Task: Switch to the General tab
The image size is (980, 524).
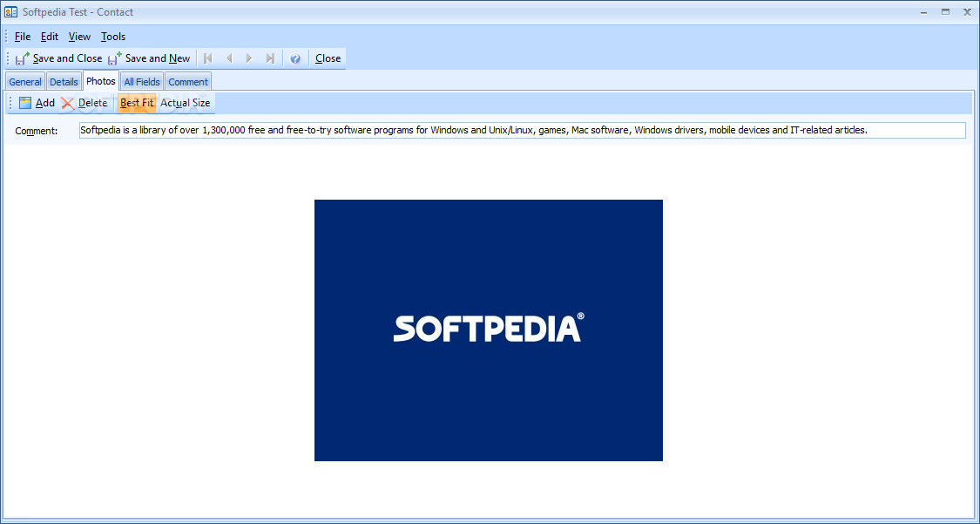Action: (x=25, y=81)
